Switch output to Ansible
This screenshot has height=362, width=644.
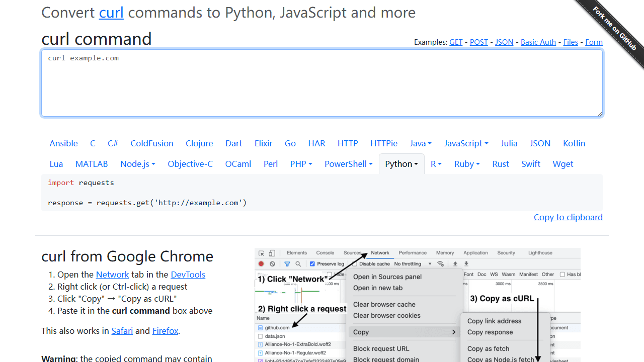(x=63, y=143)
